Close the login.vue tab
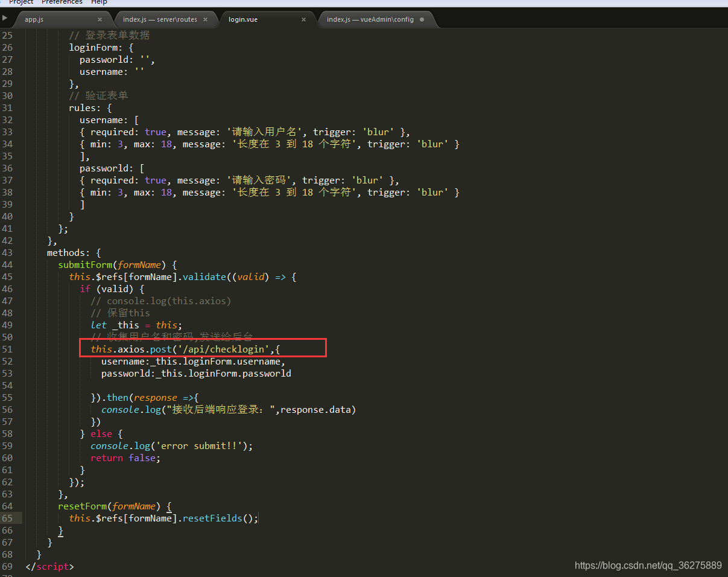Image resolution: width=728 pixels, height=577 pixels. tap(304, 19)
